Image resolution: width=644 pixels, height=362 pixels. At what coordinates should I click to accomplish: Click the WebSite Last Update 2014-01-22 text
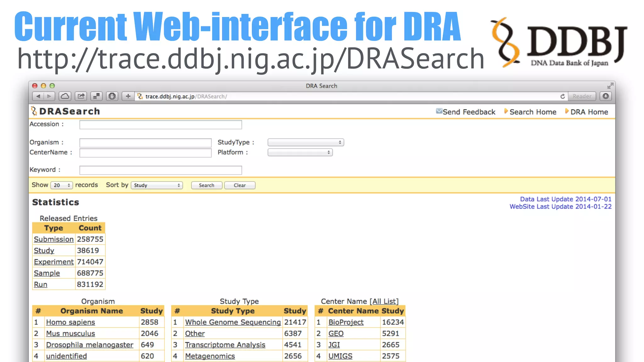coord(561,206)
